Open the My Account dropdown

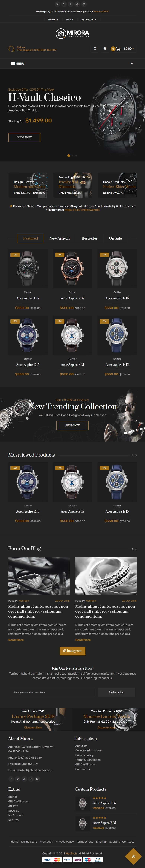[x=89, y=19]
